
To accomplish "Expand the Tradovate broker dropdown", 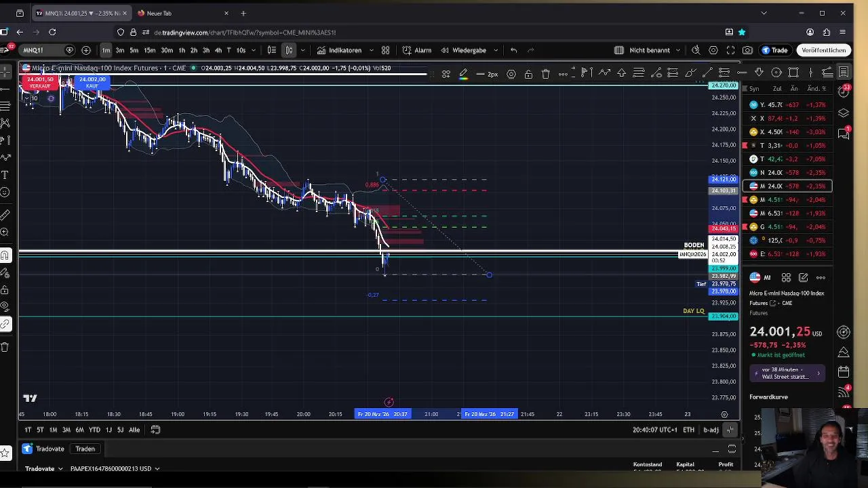I will (x=44, y=468).
